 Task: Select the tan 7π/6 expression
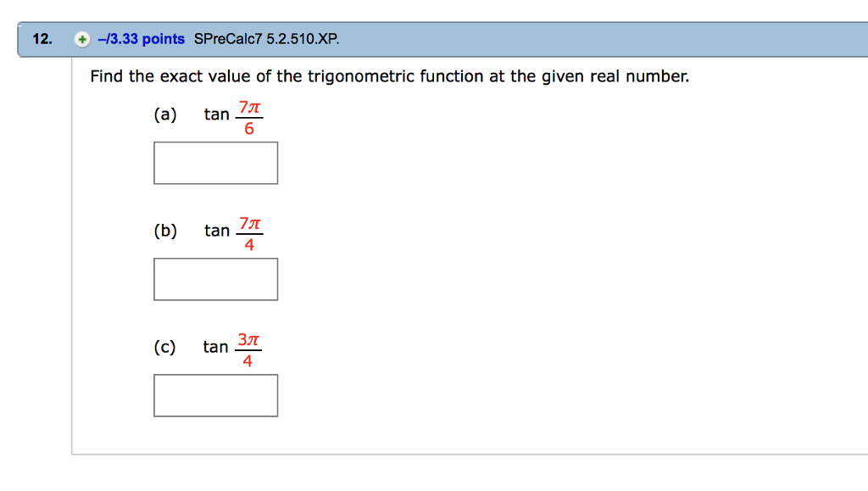coord(231,115)
